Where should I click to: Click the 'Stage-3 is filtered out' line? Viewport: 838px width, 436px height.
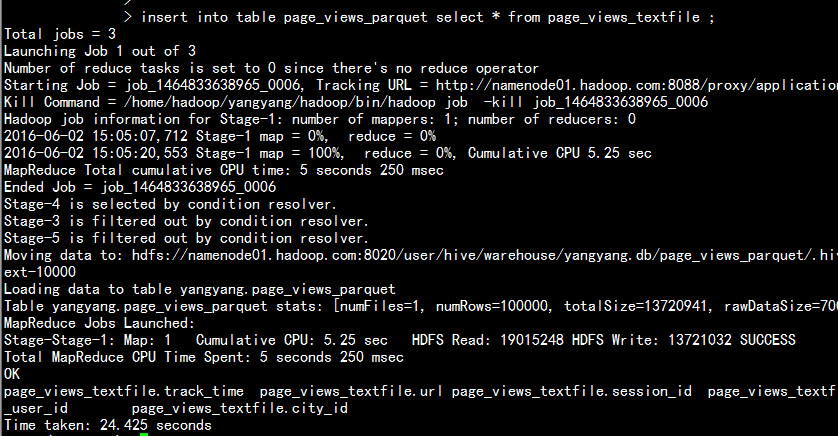click(186, 221)
